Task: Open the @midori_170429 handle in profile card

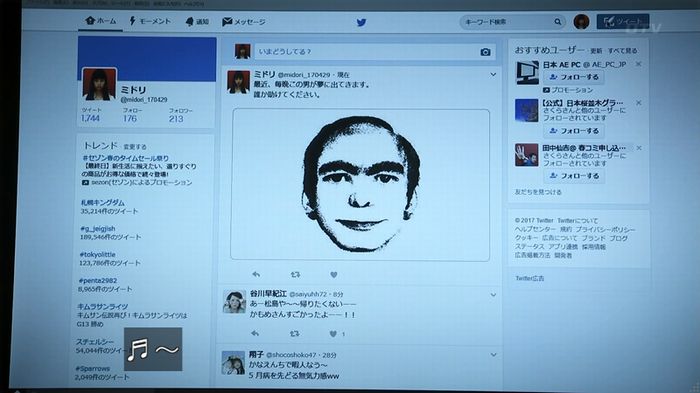Action: click(144, 100)
